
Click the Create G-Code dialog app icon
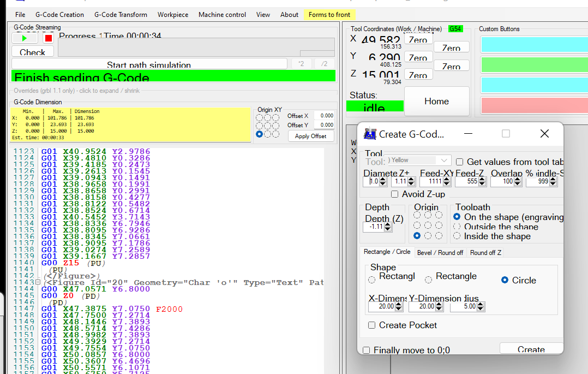(370, 134)
